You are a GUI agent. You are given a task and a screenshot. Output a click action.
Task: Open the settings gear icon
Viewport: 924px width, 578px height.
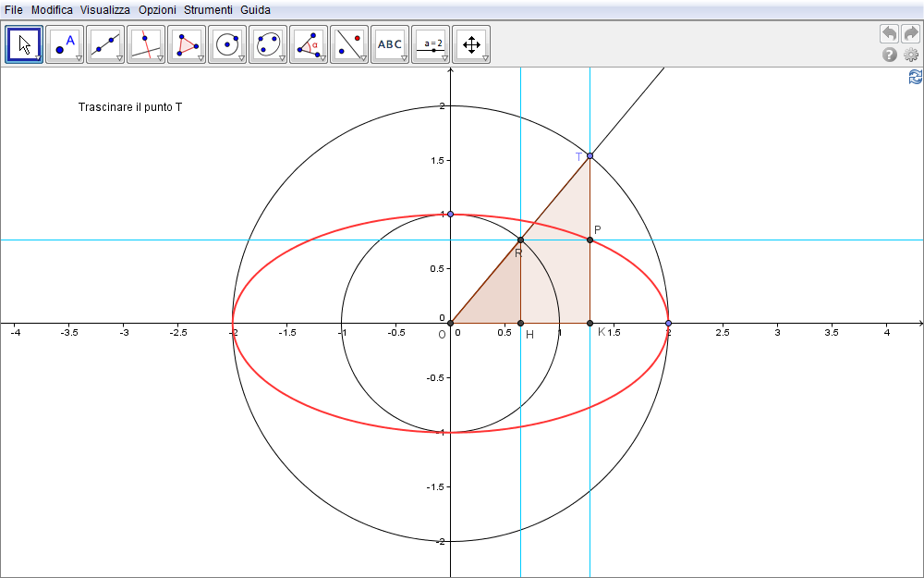coord(911,55)
